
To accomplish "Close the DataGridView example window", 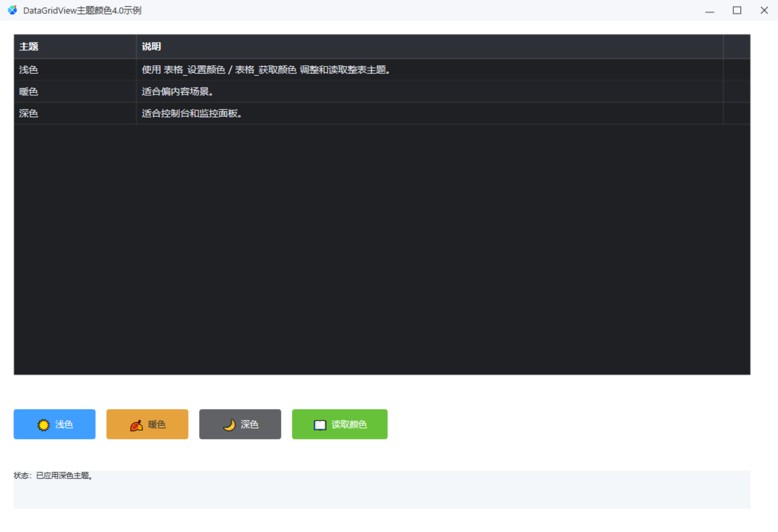I will click(x=764, y=10).
